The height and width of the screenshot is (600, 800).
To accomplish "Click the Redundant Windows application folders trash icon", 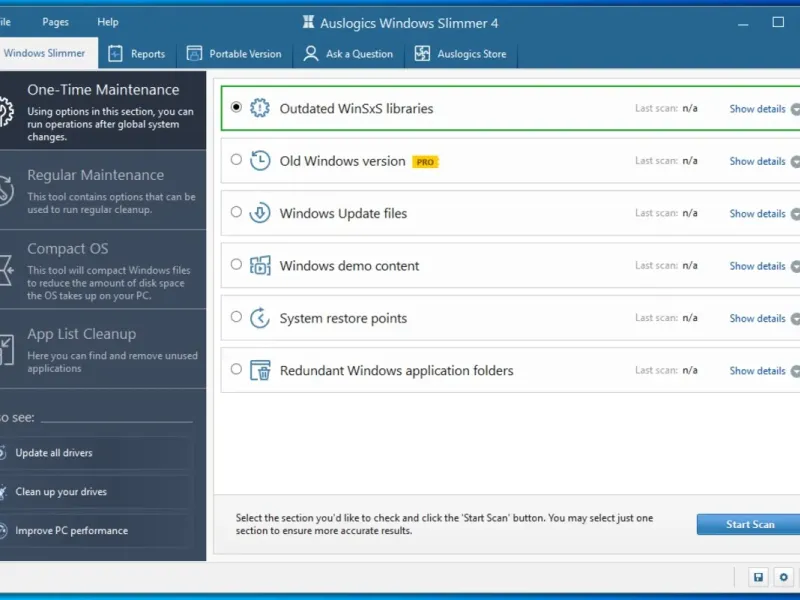I will point(260,371).
